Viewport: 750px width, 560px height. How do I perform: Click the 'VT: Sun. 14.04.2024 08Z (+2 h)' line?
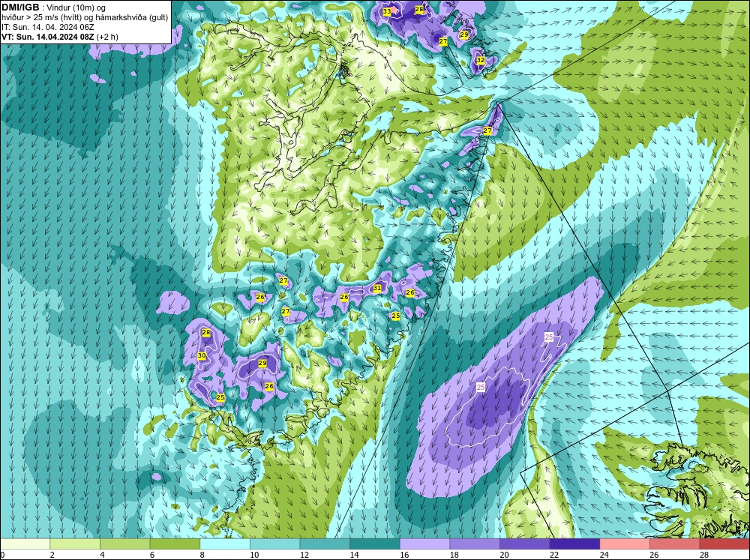(x=60, y=36)
